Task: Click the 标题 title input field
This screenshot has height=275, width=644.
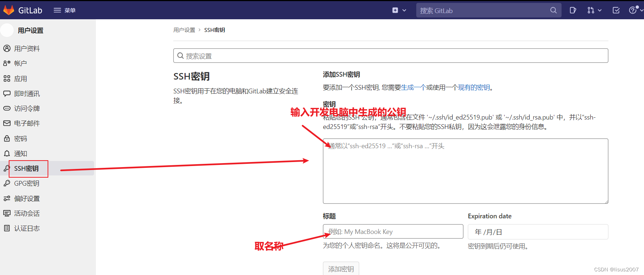Action: click(393, 231)
